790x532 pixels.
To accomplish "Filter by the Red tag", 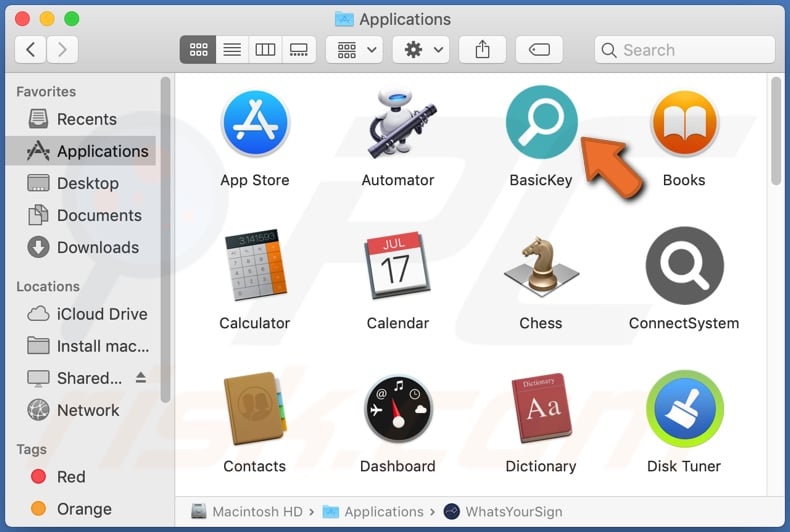I will 81,477.
